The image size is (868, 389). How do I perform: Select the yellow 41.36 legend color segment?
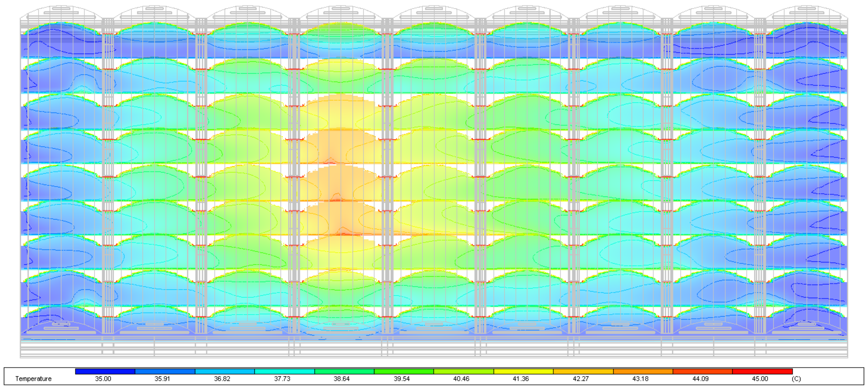coord(523,371)
